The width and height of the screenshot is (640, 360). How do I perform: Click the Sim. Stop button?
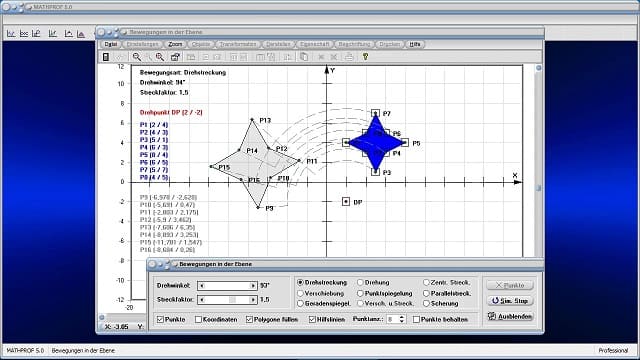tap(510, 301)
